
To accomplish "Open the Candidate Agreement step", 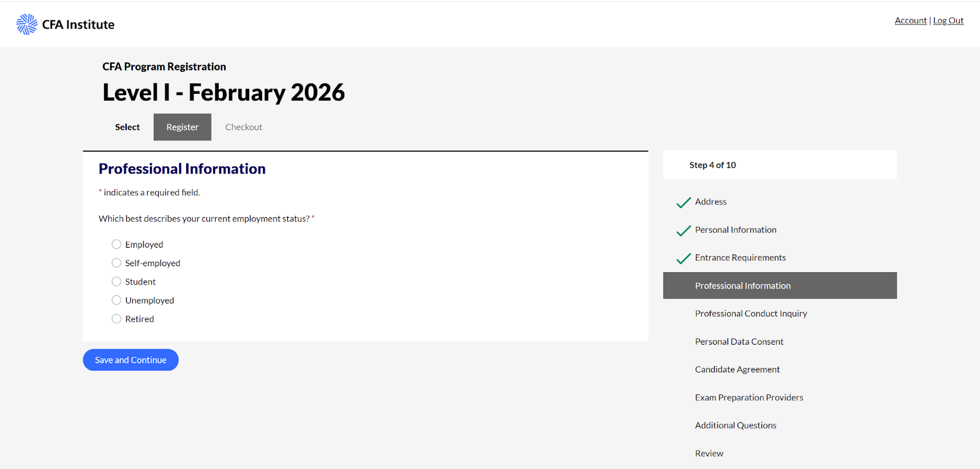I will pos(737,369).
